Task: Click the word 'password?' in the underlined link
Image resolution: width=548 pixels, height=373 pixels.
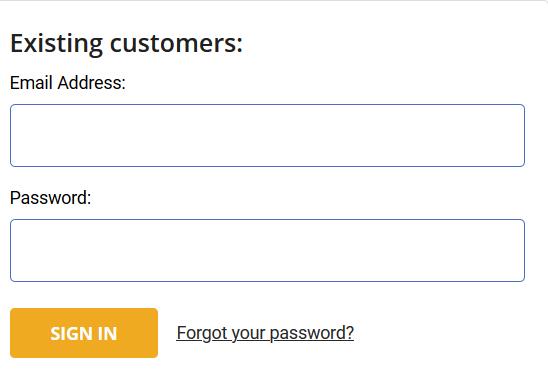Action: [312, 333]
